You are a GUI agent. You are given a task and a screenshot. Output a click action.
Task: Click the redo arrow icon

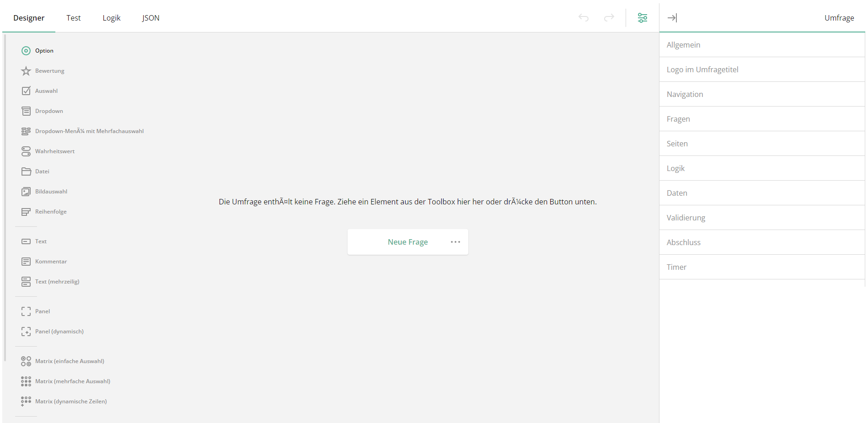click(609, 17)
